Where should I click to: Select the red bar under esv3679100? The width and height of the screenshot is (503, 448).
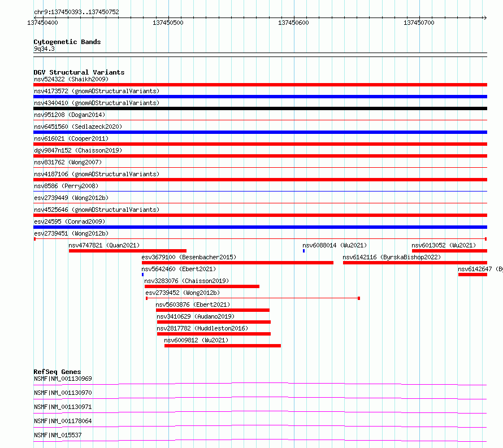tap(238, 263)
